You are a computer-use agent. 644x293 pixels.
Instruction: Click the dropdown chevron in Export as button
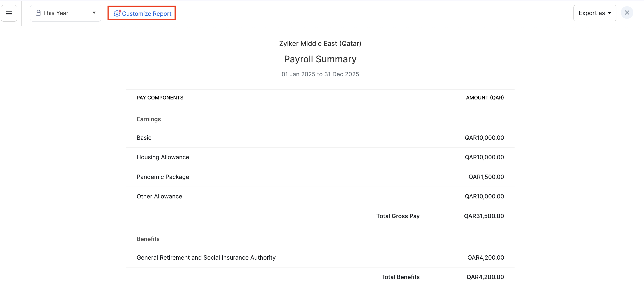click(609, 13)
